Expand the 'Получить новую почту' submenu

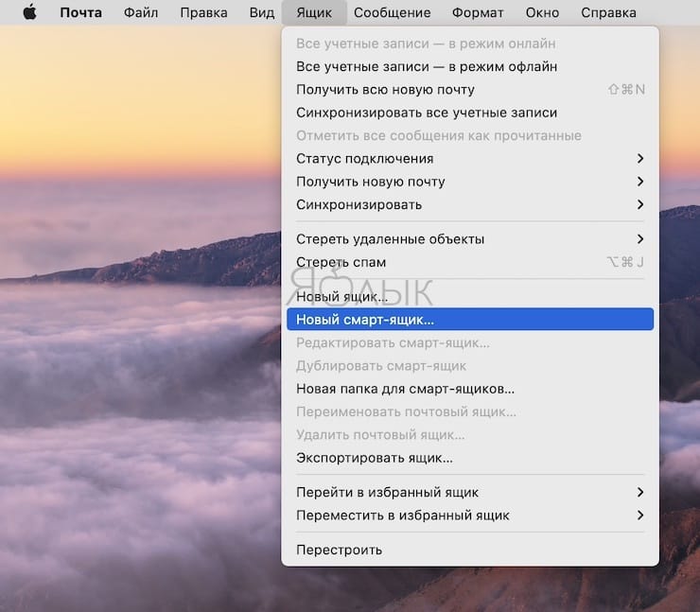pyautogui.click(x=470, y=182)
